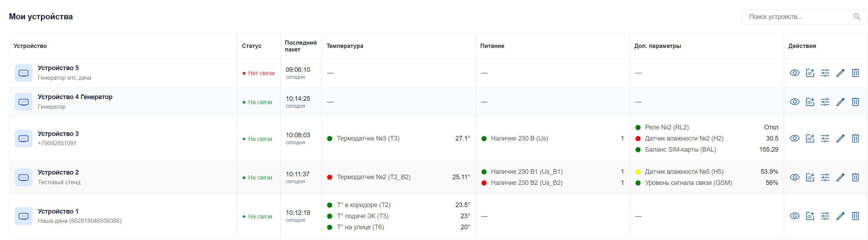Click the 'Мои устройства' page heading
This screenshot has width=868, height=240.
click(41, 17)
